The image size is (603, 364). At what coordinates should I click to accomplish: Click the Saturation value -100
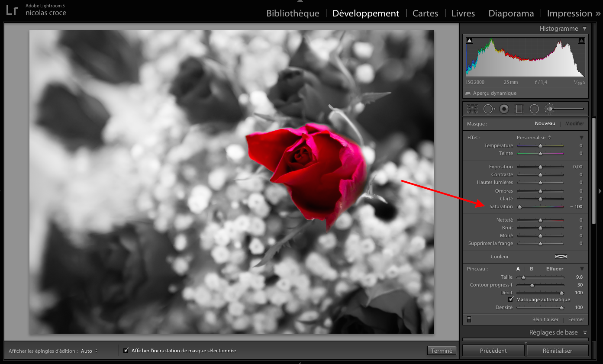pyautogui.click(x=576, y=207)
